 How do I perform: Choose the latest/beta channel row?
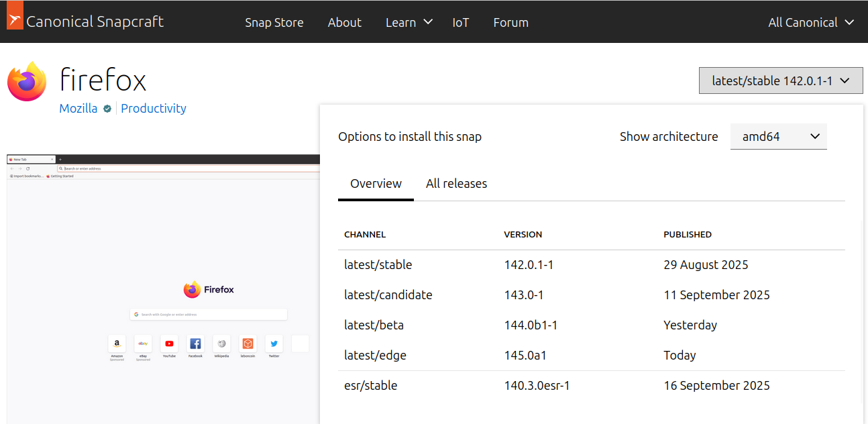click(374, 325)
